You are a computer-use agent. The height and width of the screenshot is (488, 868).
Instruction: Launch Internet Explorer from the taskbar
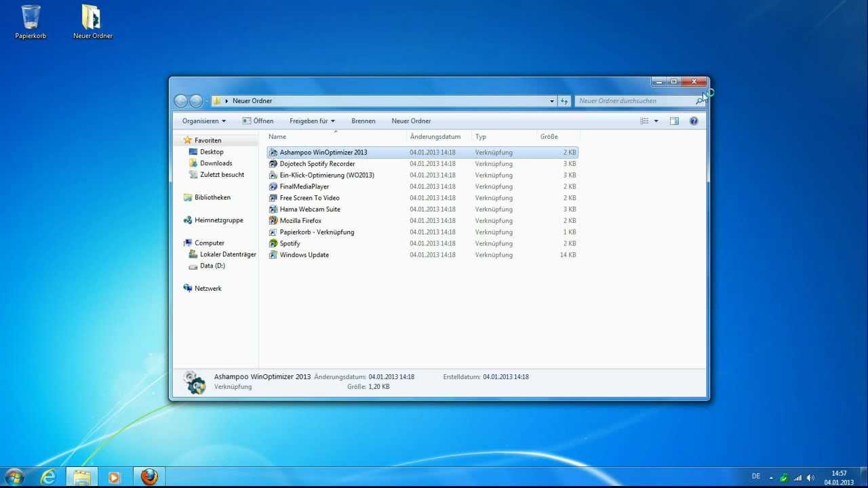tap(48, 477)
